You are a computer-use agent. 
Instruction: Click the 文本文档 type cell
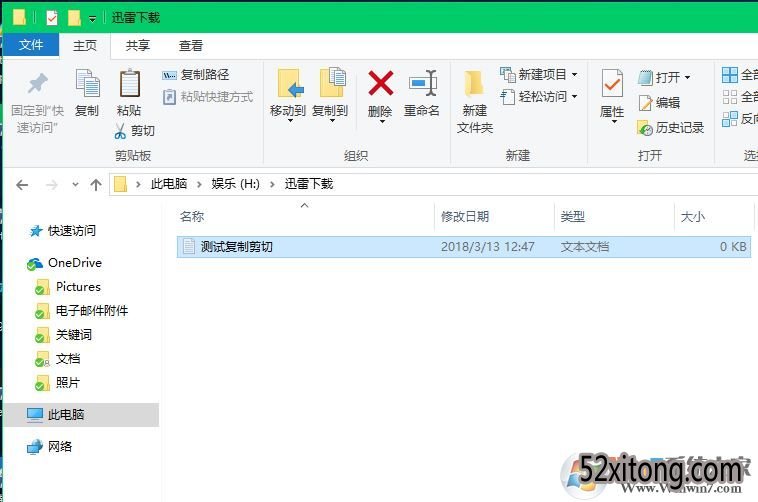click(585, 247)
